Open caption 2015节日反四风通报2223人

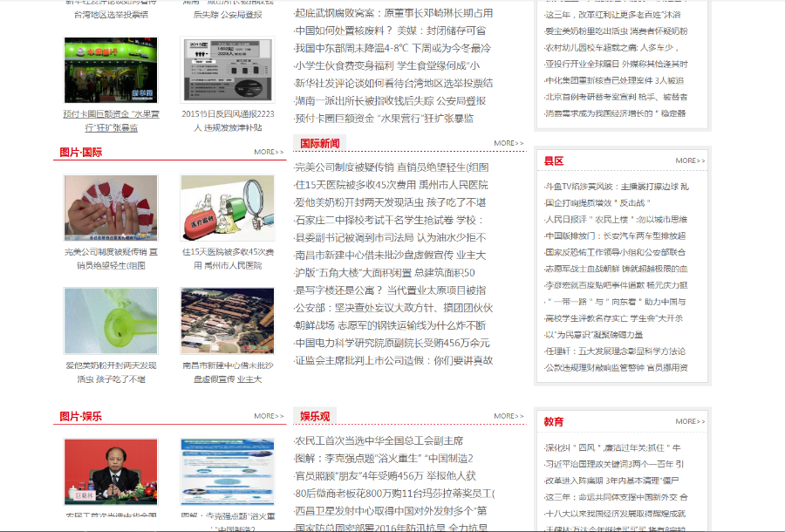228,121
